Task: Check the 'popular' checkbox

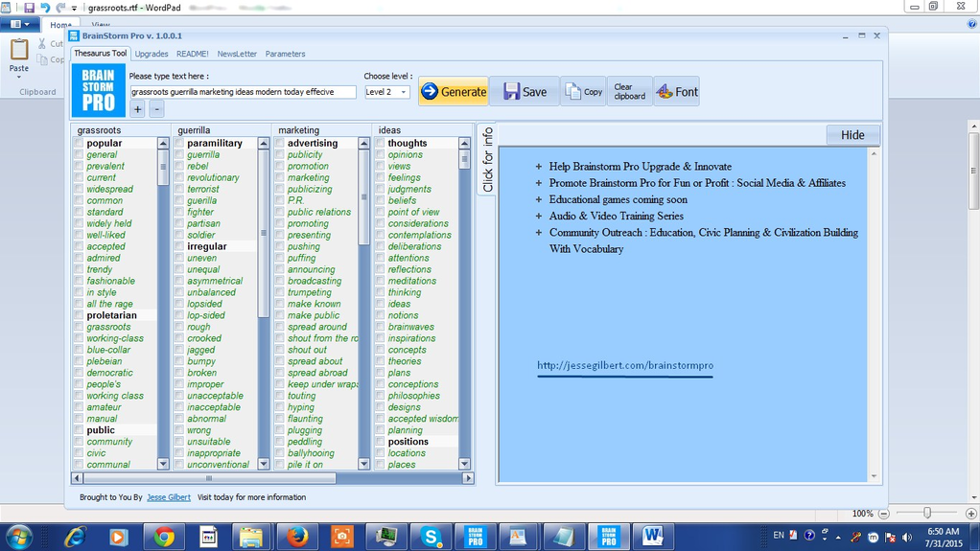Action: point(79,143)
